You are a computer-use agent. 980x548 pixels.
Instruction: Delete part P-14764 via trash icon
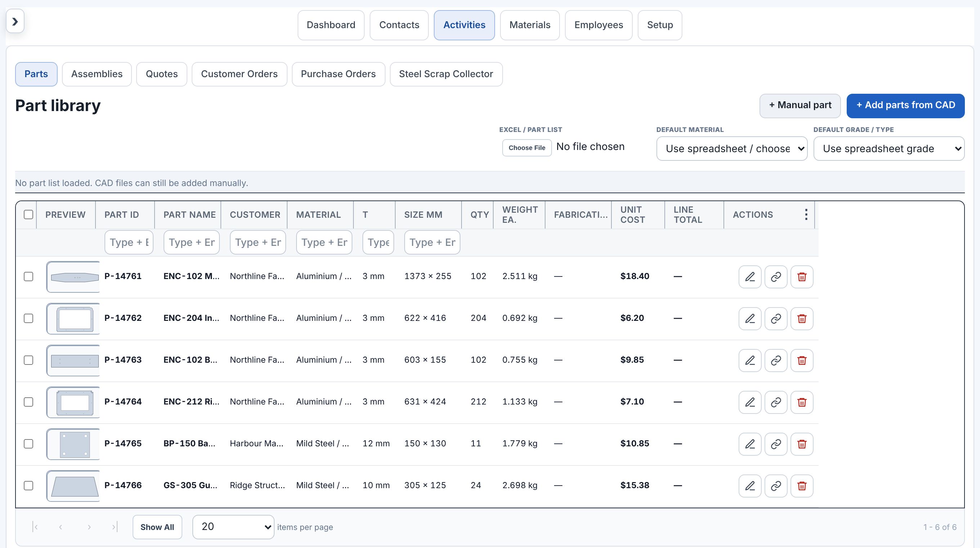click(x=802, y=402)
